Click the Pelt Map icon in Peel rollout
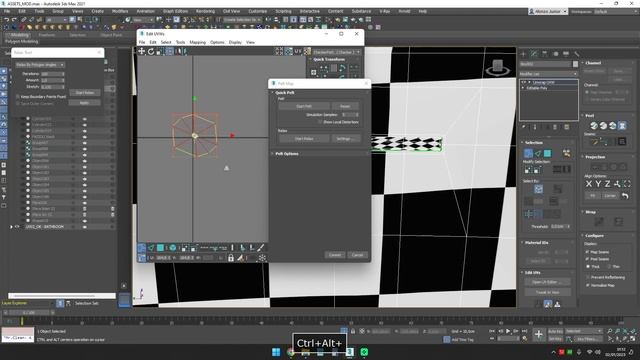This screenshot has height=360, width=640. [x=622, y=126]
